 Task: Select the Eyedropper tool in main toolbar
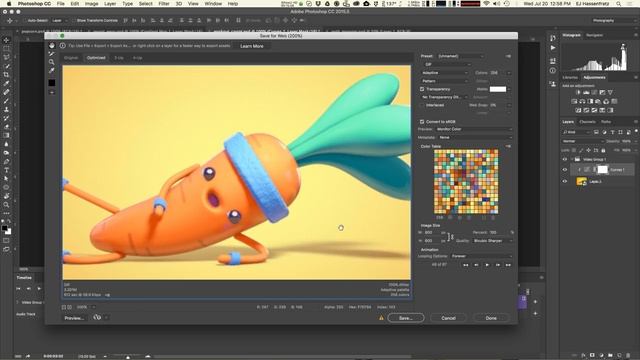click(x=7, y=83)
